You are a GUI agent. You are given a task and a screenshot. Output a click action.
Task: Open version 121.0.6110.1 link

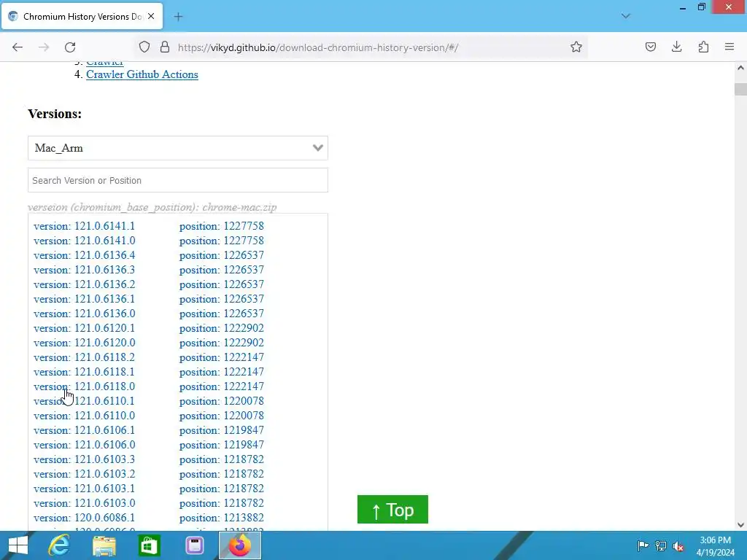pyautogui.click(x=85, y=402)
